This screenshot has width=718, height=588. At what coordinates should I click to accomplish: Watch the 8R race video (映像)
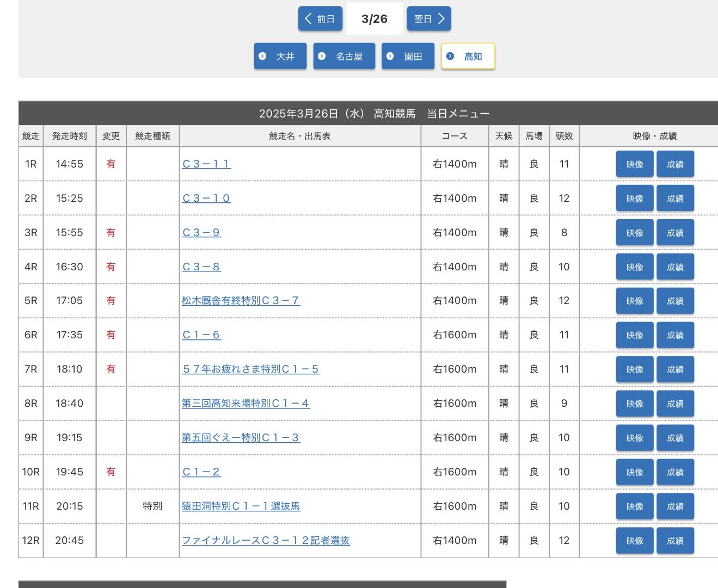pyautogui.click(x=635, y=403)
